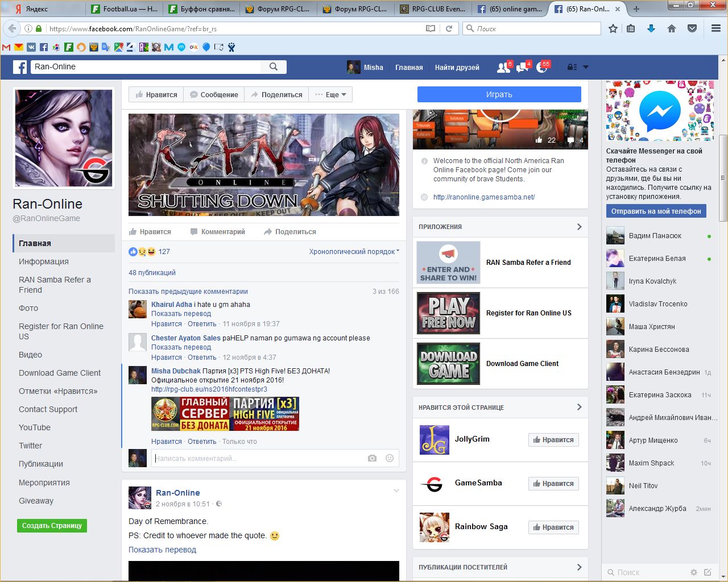Click the page vertical scrollbar thumb
The width and height of the screenshot is (728, 582).
[723, 178]
